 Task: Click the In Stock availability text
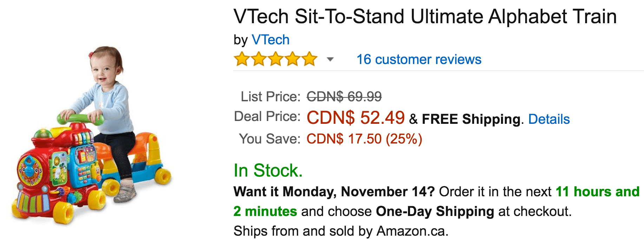(x=268, y=171)
